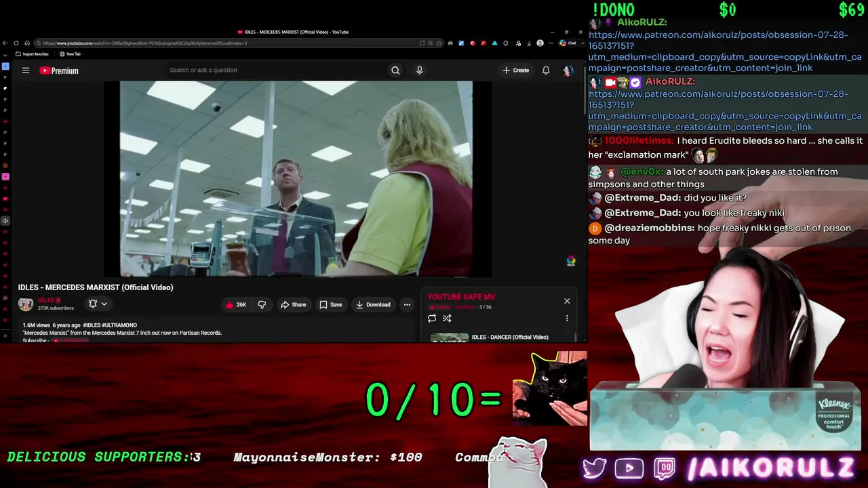Download the Mercedes Marxist video
The width and height of the screenshot is (868, 488).
pos(373,305)
